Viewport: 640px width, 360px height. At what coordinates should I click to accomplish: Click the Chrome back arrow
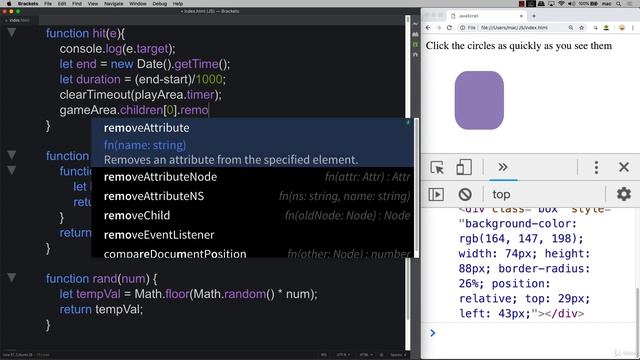[428, 28]
